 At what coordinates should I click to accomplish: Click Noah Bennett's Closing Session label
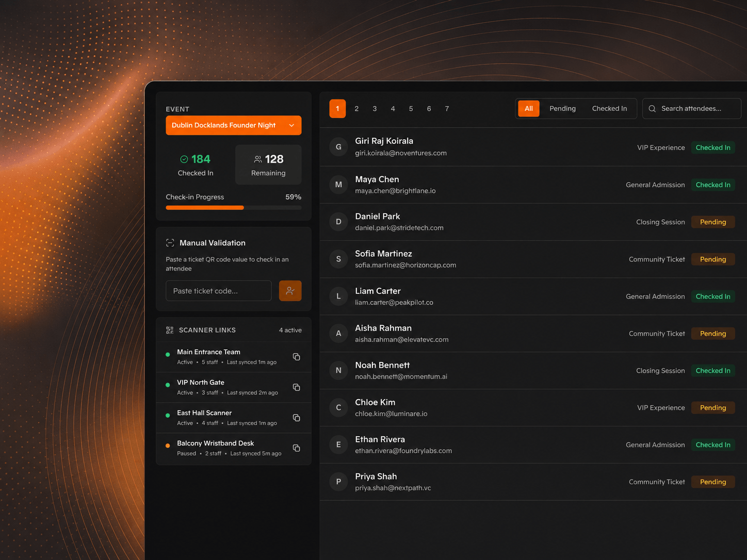tap(660, 371)
